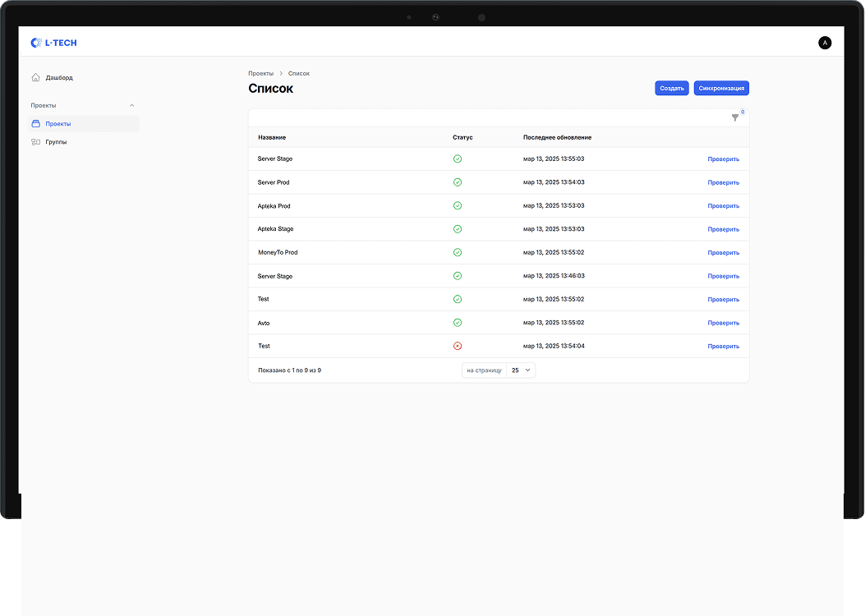
Task: Click green status icon for Server Prod
Action: tap(458, 182)
